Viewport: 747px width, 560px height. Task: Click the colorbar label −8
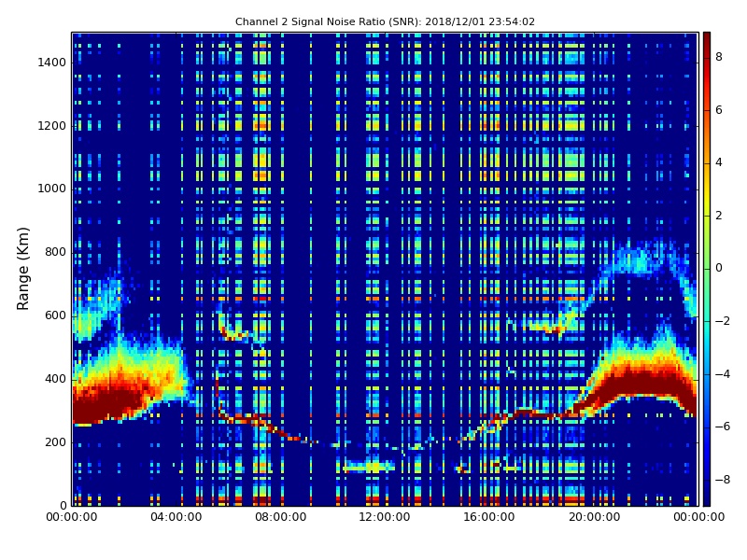pyautogui.click(x=723, y=480)
